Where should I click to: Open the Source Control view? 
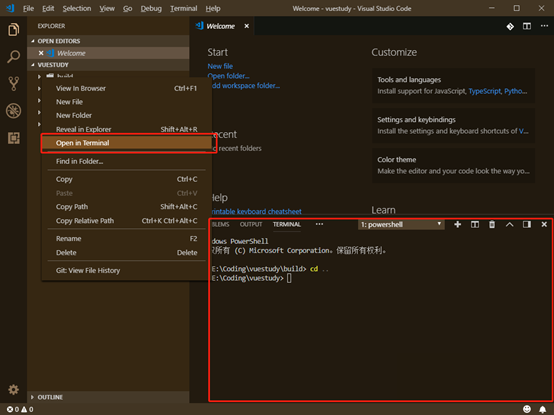tap(13, 84)
